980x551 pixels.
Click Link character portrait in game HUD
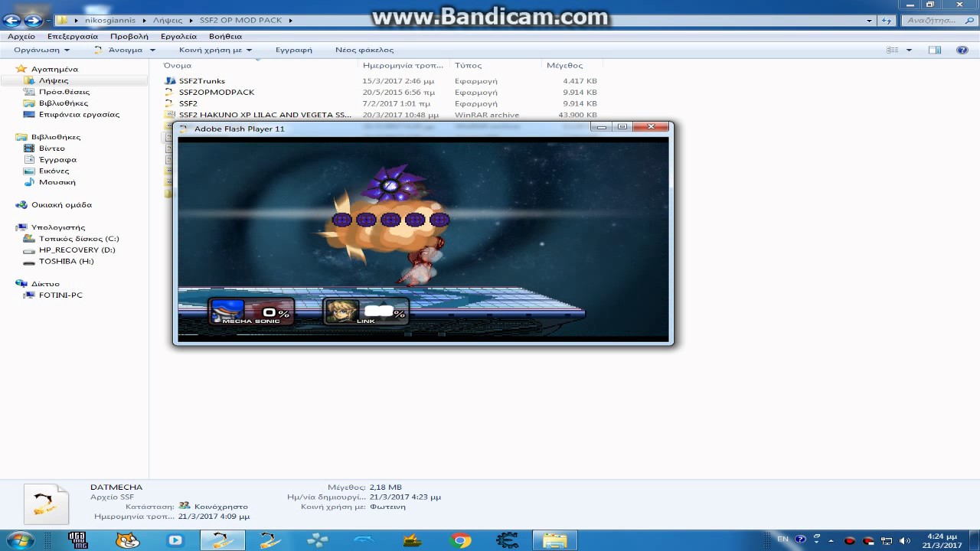pos(342,311)
